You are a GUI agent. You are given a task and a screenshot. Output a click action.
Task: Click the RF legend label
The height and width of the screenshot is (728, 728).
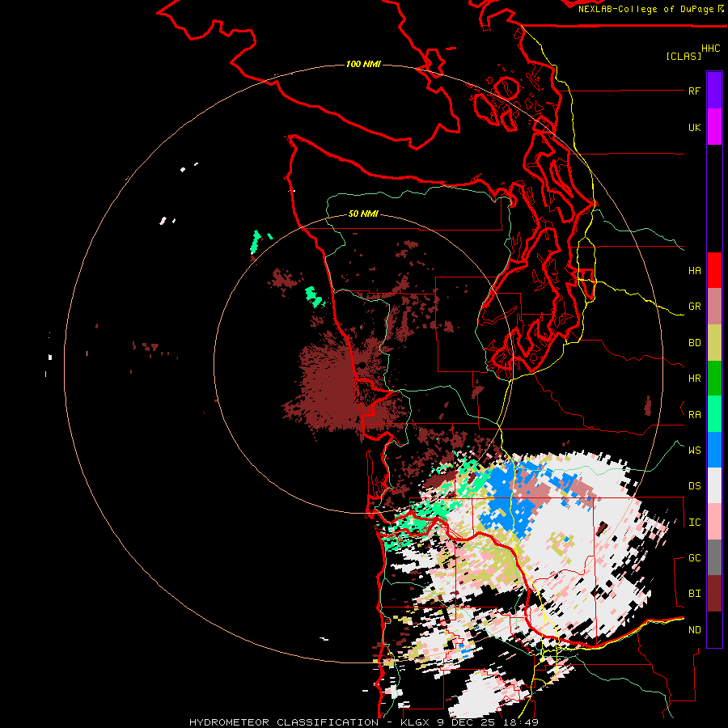694,91
